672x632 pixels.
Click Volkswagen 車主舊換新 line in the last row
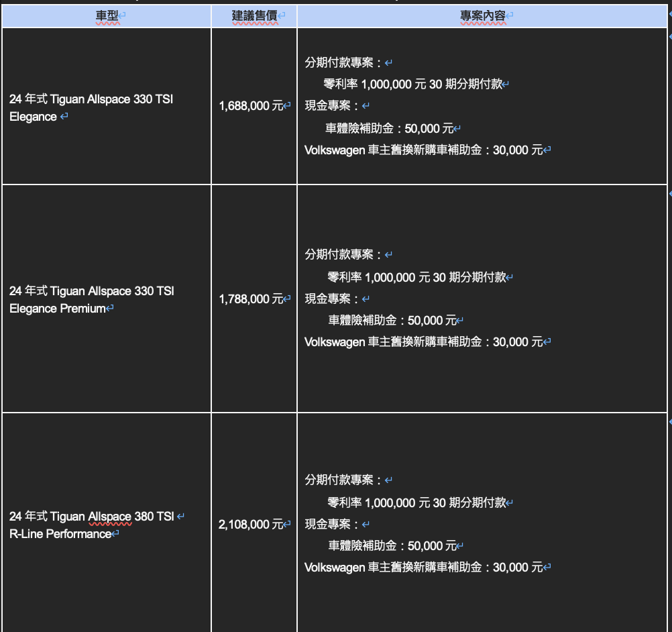(x=423, y=567)
